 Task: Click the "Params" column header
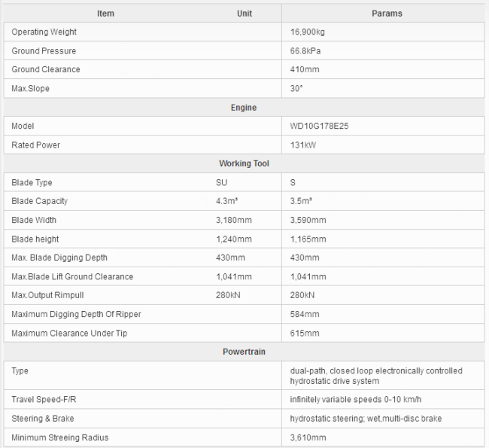pos(387,14)
